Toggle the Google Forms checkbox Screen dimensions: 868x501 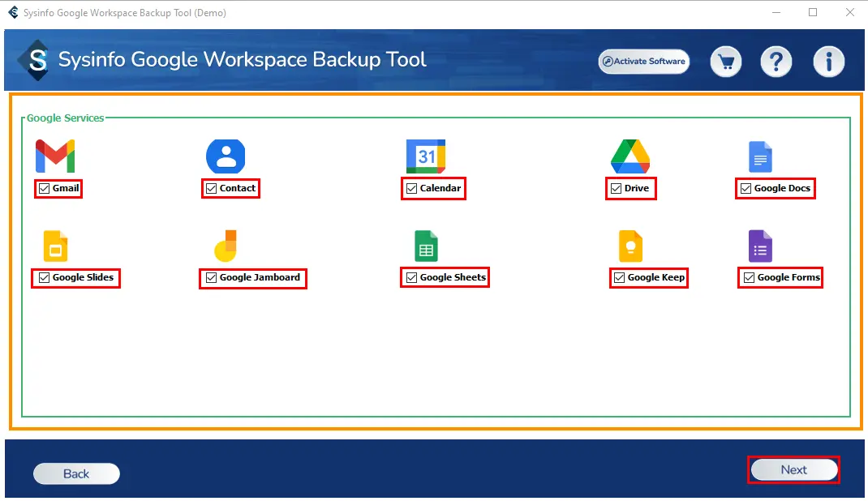749,277
